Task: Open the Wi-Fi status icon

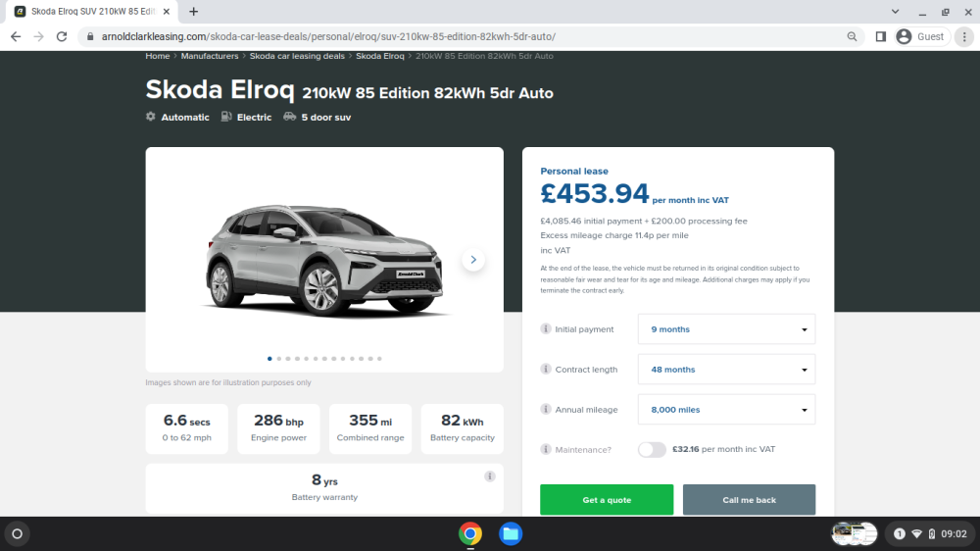Action: [x=916, y=533]
